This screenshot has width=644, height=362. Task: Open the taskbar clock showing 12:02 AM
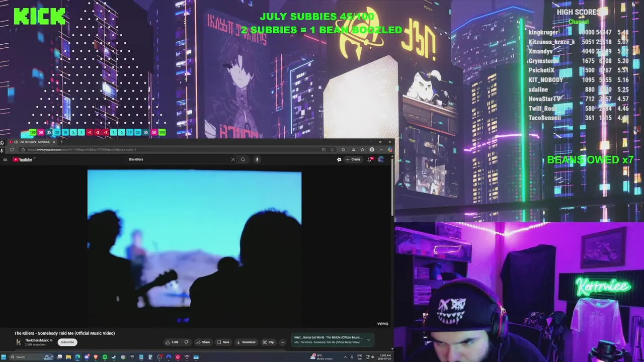point(385,357)
